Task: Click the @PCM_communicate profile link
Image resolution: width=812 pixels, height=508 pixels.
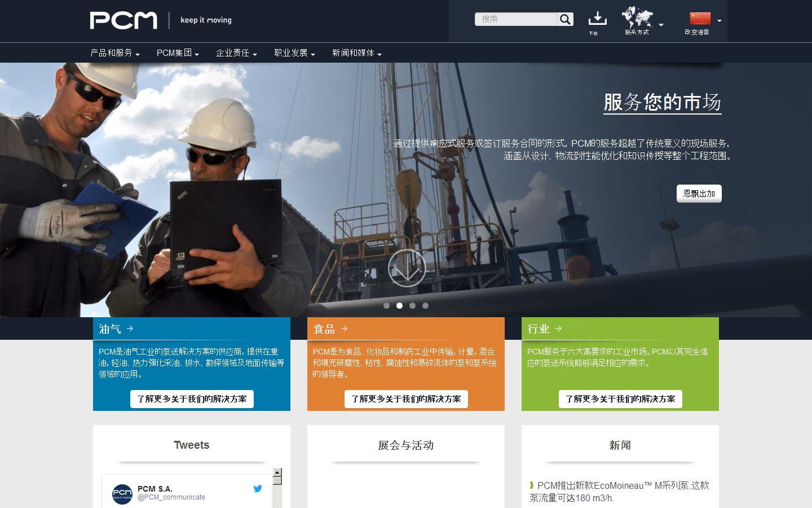Action: pos(171,497)
